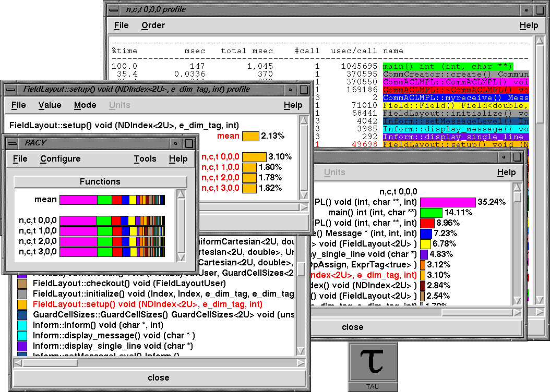The width and height of the screenshot is (550, 392).
Task: Click yellow 6.78% bar
Action: point(425,244)
